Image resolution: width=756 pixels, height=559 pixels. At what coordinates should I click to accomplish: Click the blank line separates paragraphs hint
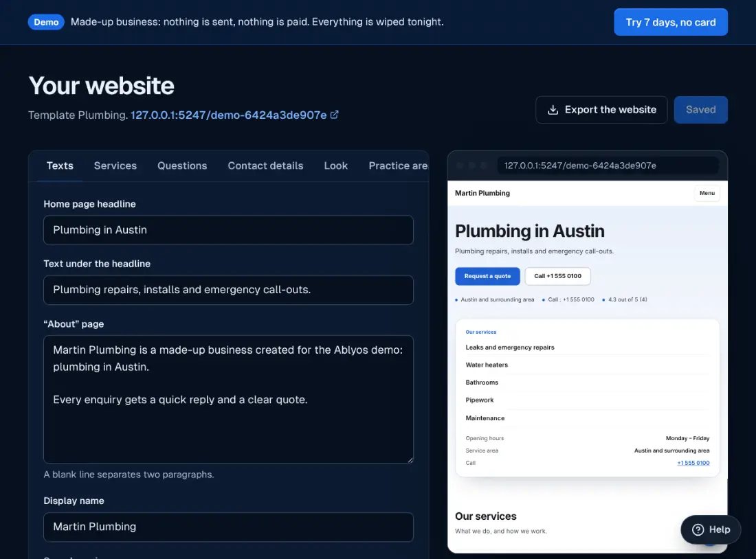(x=129, y=475)
